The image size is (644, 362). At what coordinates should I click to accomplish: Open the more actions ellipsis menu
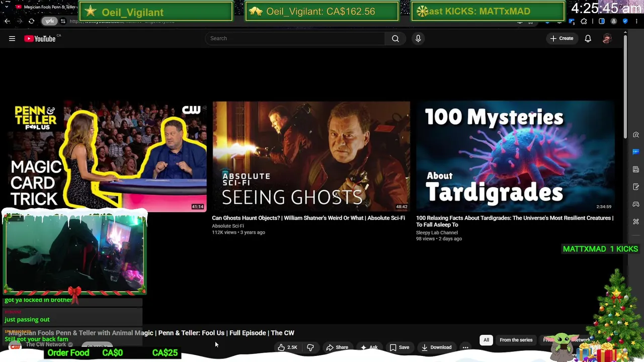coord(465,347)
